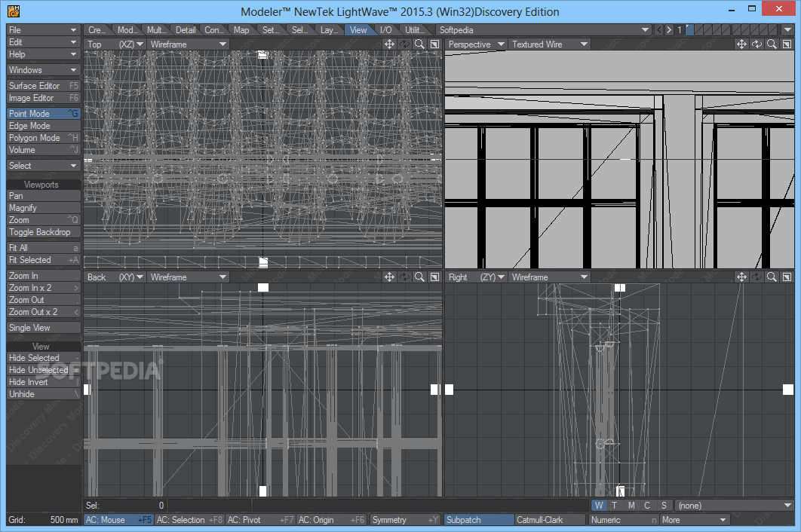
Task: Maximize the Back viewport with its corner icon
Action: pyautogui.click(x=434, y=277)
